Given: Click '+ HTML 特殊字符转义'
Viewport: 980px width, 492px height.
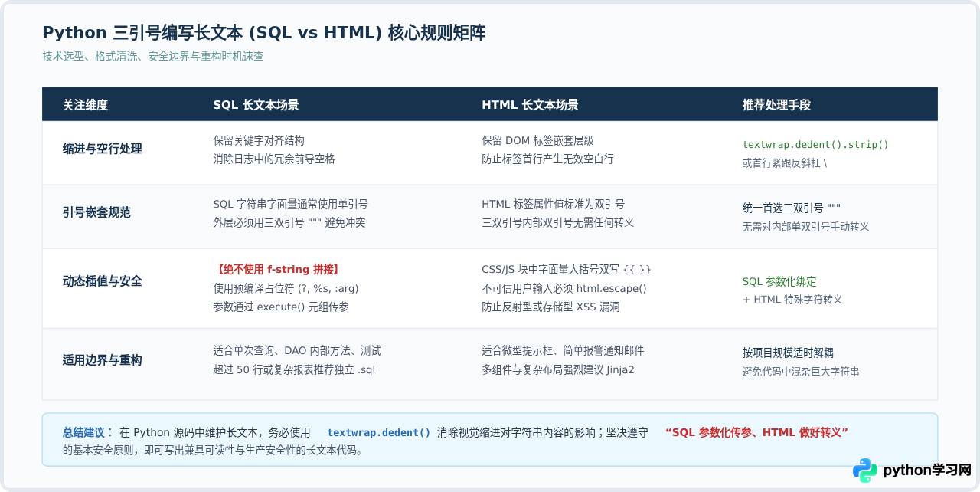Looking at the screenshot, I should pyautogui.click(x=792, y=300).
